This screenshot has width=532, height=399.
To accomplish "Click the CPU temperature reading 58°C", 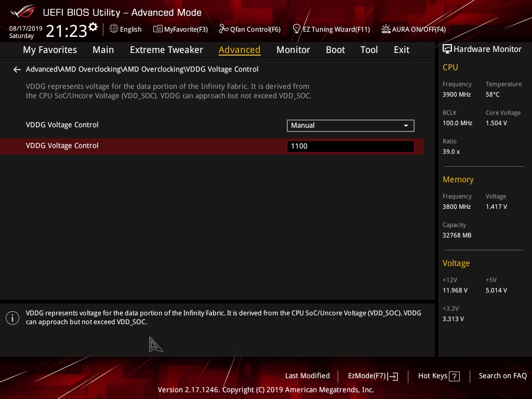I will click(493, 95).
